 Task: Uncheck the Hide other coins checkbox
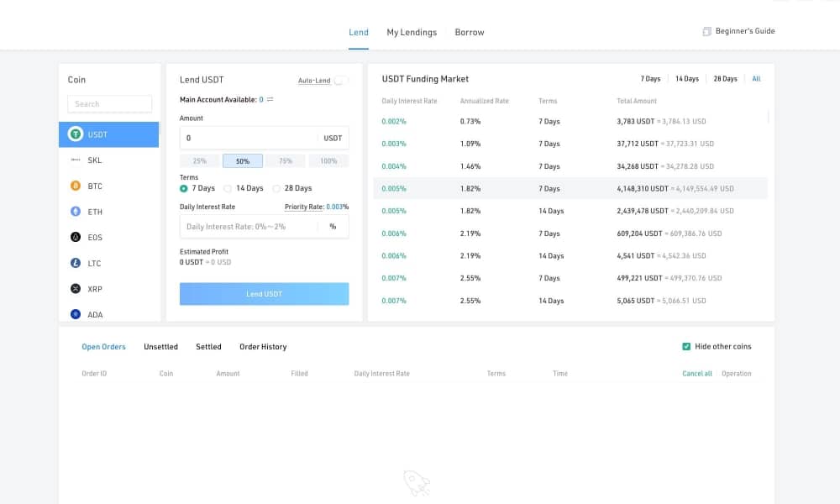point(686,347)
